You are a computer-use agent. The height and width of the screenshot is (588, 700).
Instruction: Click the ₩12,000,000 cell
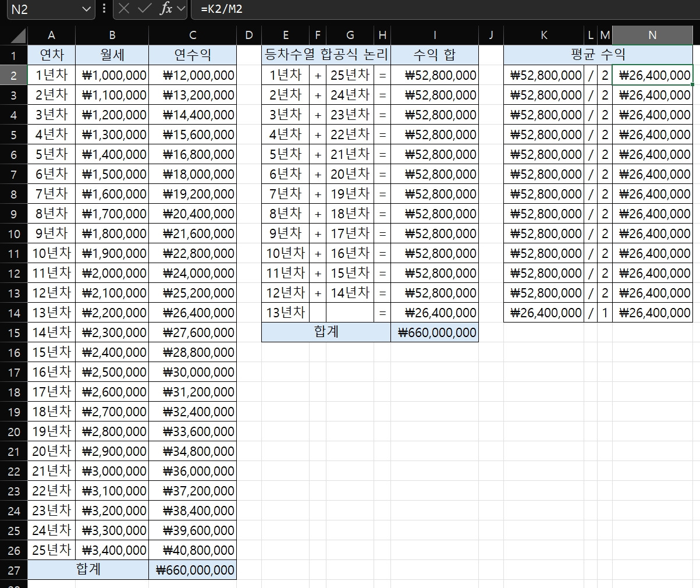click(x=193, y=75)
